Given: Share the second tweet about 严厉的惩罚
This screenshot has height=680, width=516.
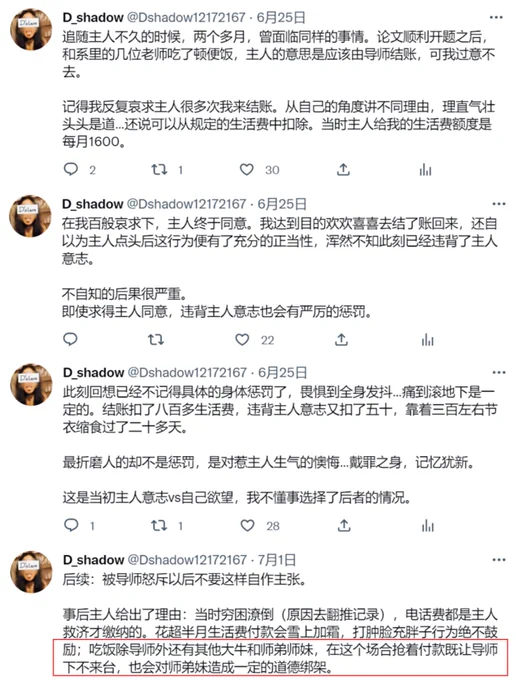Looking at the screenshot, I should 341,340.
